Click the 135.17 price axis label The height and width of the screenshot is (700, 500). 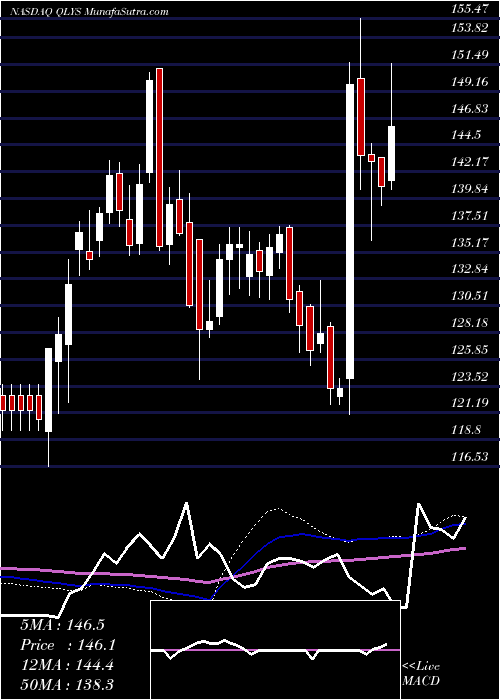tap(468, 242)
